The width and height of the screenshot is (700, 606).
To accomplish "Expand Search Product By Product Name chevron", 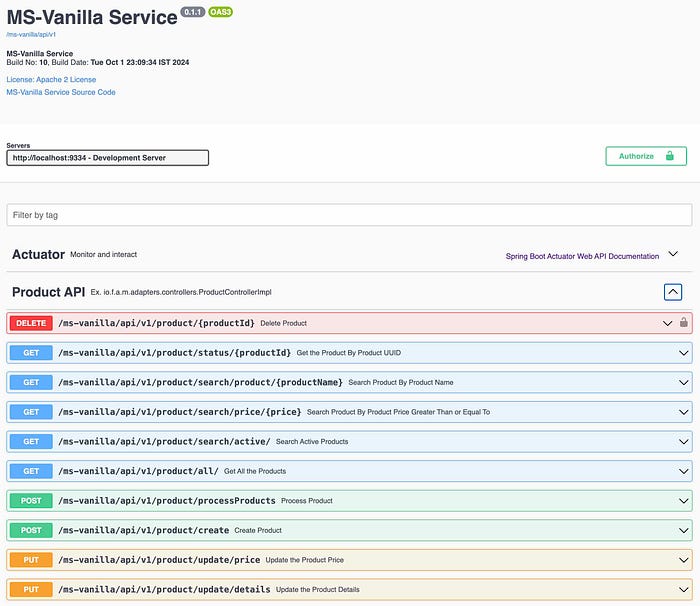I will pos(683,383).
